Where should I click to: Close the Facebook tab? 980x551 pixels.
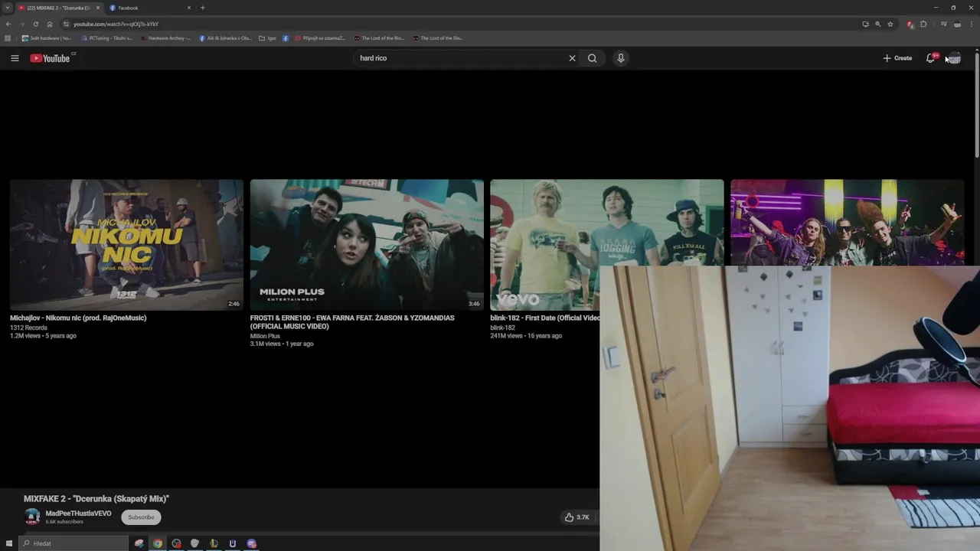[189, 8]
